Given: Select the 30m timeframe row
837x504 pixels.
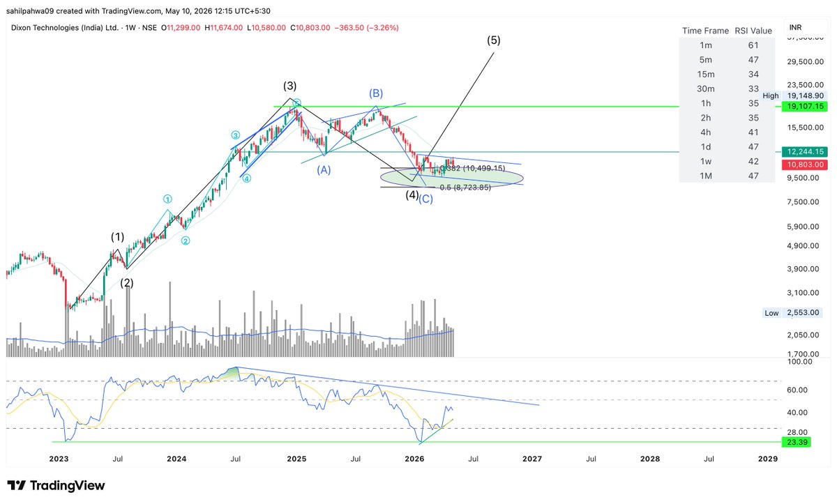Looking at the screenshot, I should point(727,89).
